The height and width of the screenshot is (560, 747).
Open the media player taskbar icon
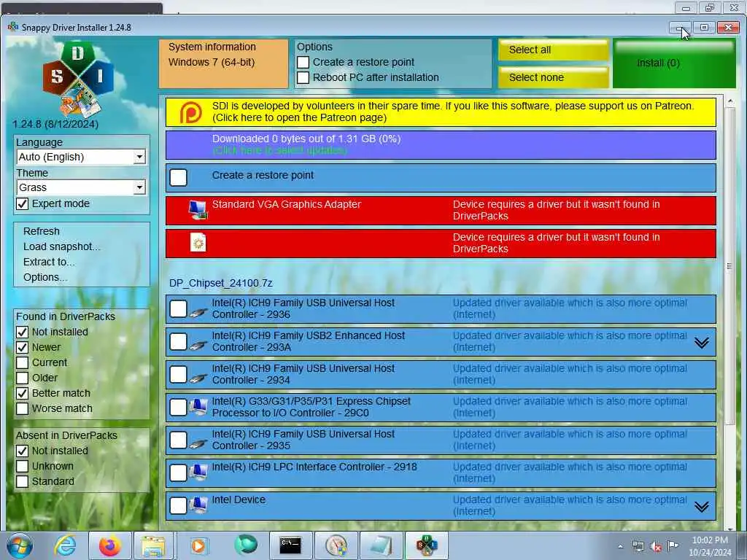198,545
